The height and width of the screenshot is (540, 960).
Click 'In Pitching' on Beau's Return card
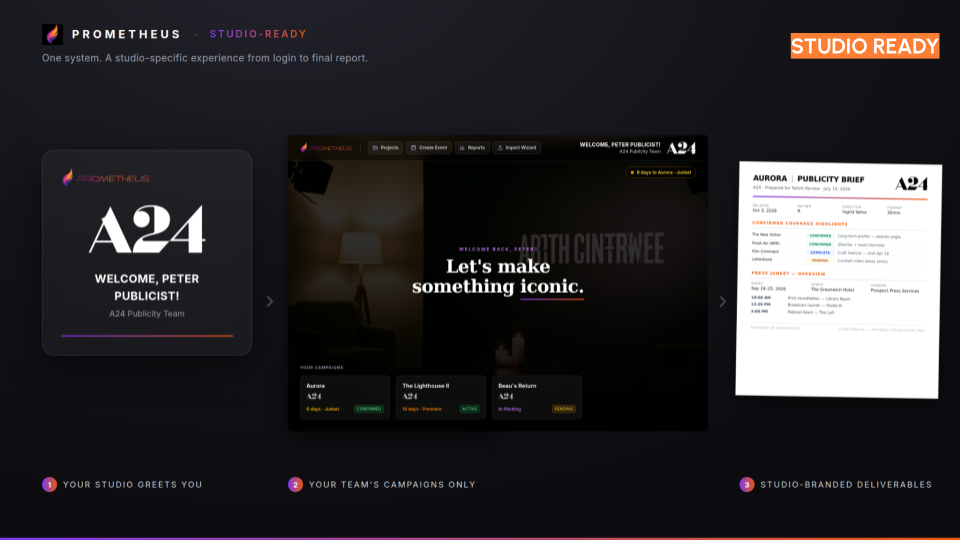pos(509,409)
